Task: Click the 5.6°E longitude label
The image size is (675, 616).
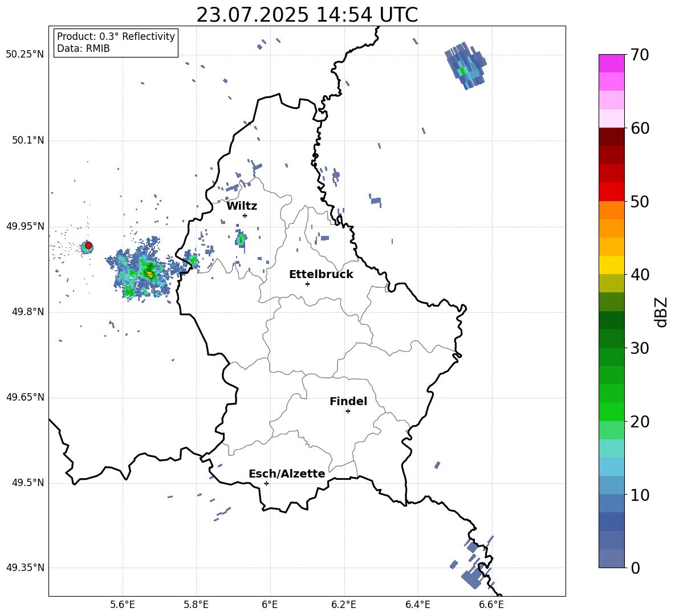Action: pos(123,605)
